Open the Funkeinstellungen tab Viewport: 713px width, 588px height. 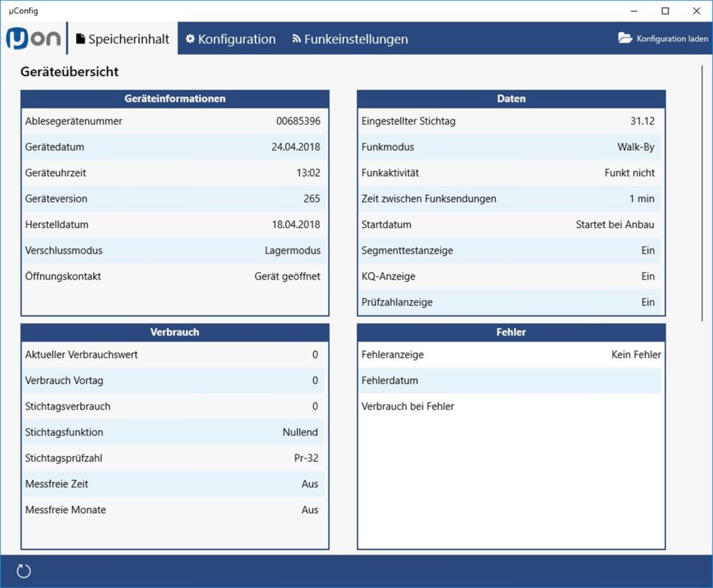coord(350,39)
